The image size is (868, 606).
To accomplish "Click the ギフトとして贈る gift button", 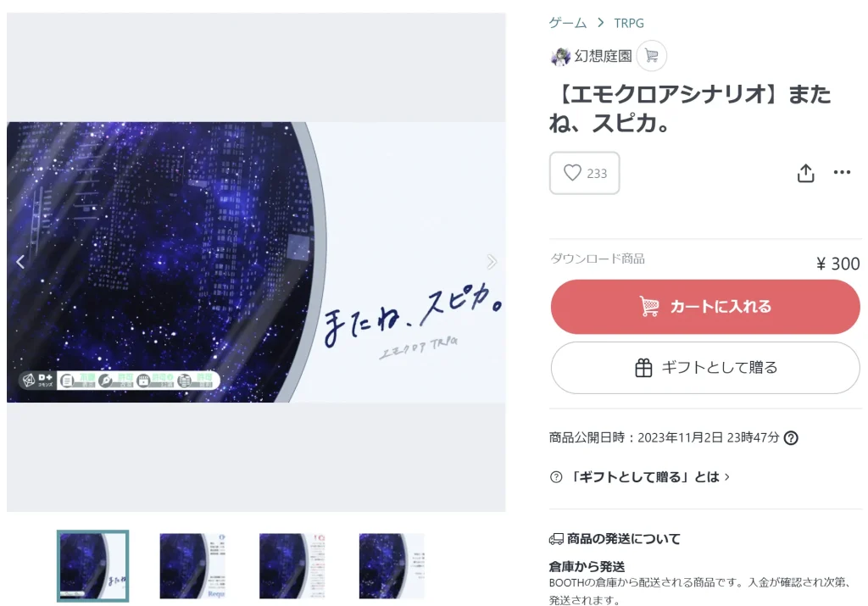I will tap(705, 368).
